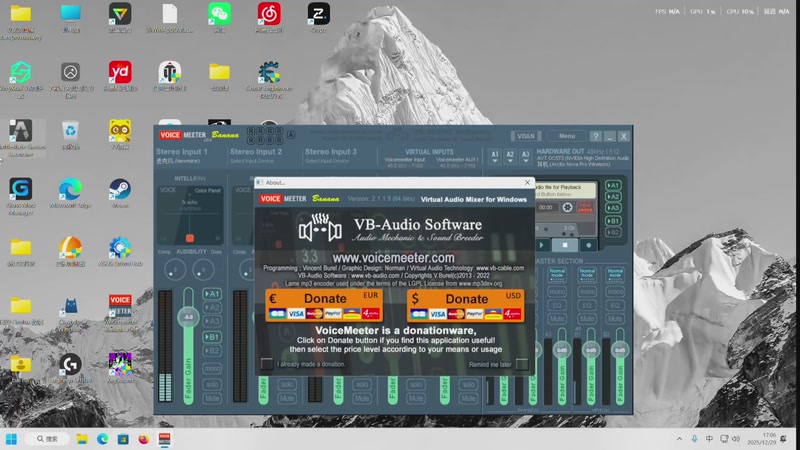Viewport: 800px width, 450px height.
Task: Click the Donate EUR button
Action: pos(323,305)
